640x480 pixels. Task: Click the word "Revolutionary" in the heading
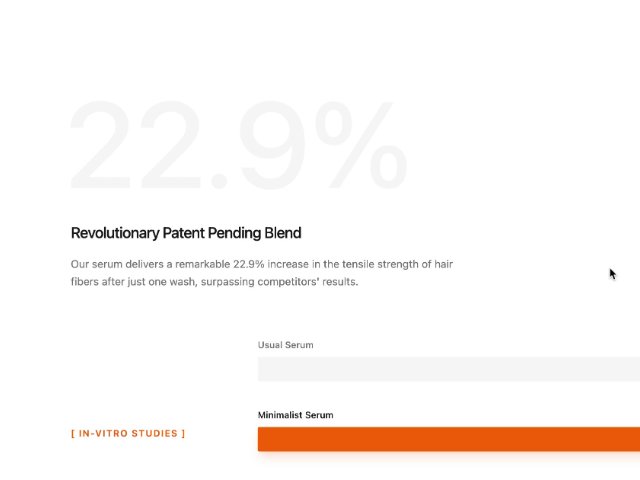(115, 233)
